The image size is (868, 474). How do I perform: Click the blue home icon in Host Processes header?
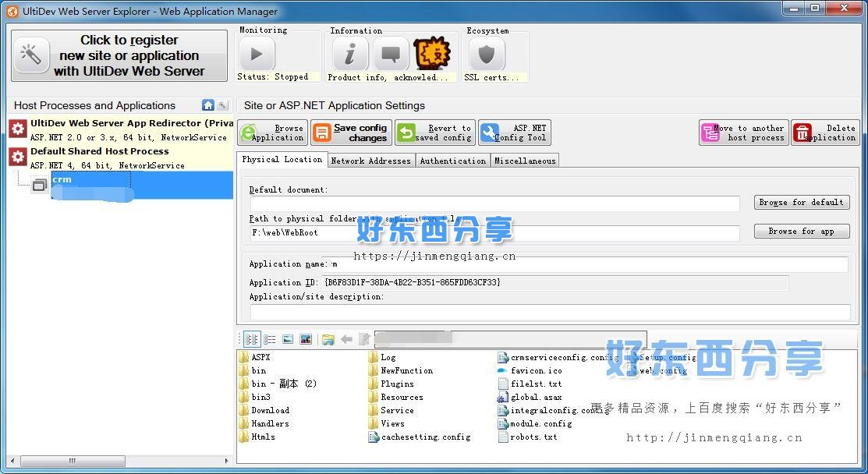coord(208,105)
